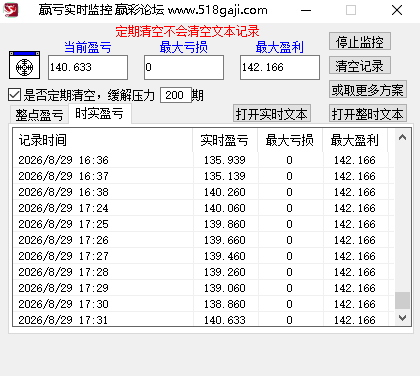Click the 最大盈利 column header

pos(355,140)
